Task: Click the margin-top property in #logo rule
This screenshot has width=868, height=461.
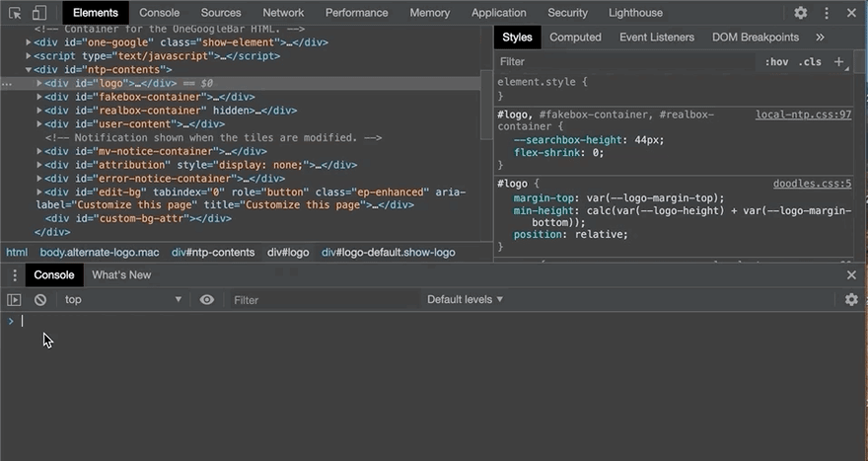Action: [x=543, y=197]
